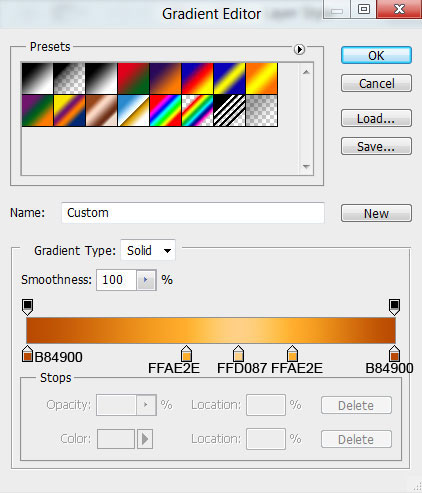
Task: Select the red-to-green gradient preset
Action: [133, 78]
